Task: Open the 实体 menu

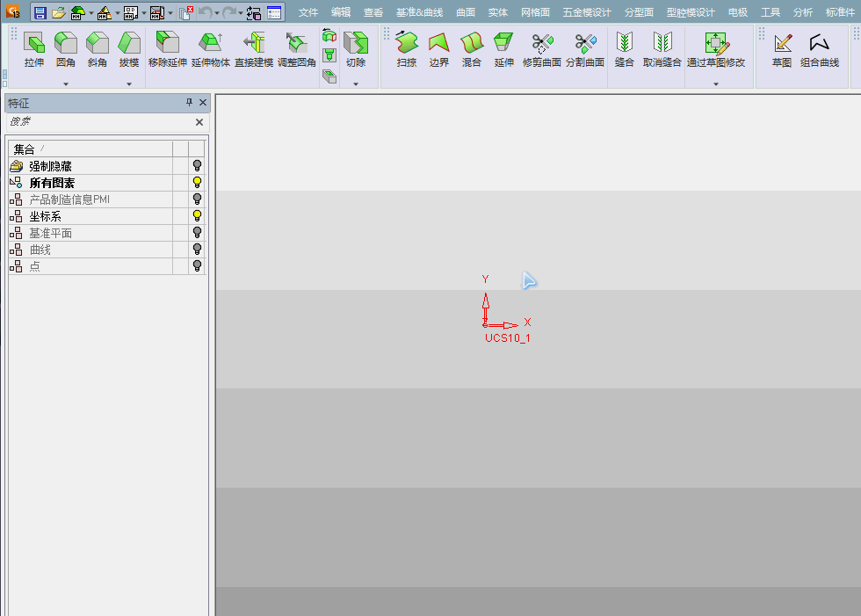Action: coord(498,12)
